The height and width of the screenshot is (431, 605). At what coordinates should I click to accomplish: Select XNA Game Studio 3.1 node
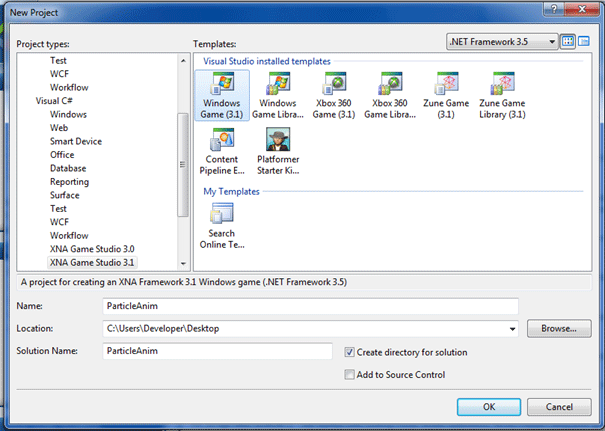point(92,262)
